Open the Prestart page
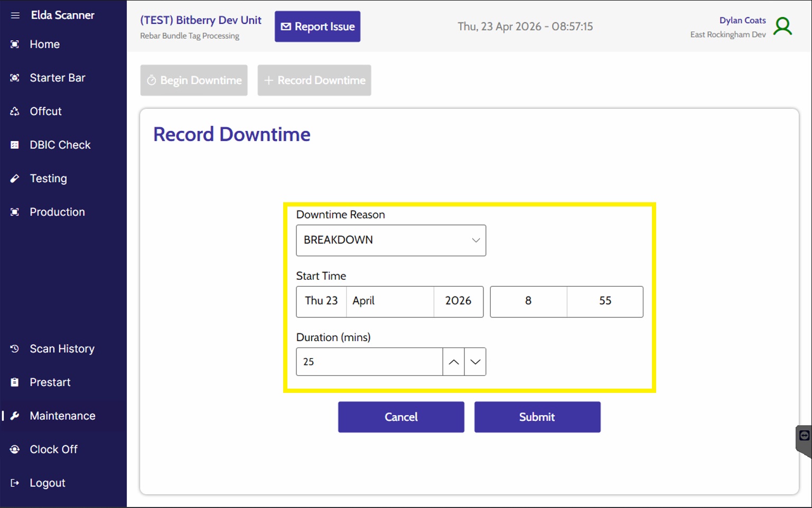Image resolution: width=812 pixels, height=508 pixels. tap(63, 382)
